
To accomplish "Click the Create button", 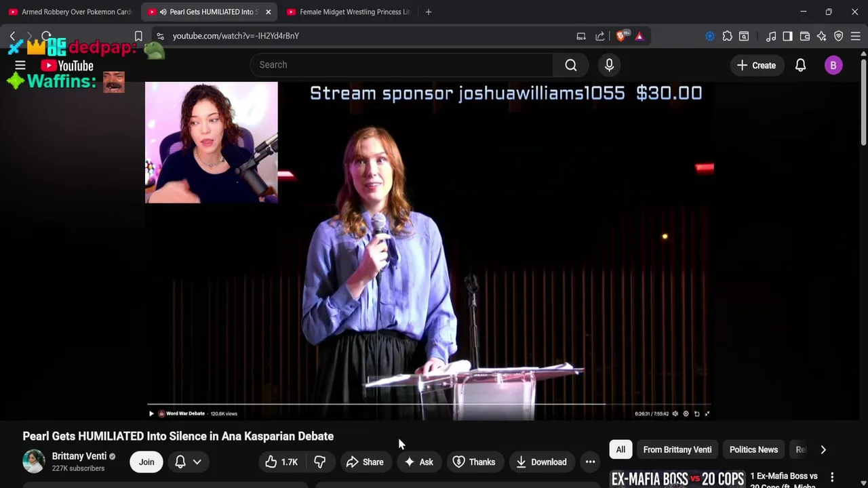I will click(x=757, y=65).
